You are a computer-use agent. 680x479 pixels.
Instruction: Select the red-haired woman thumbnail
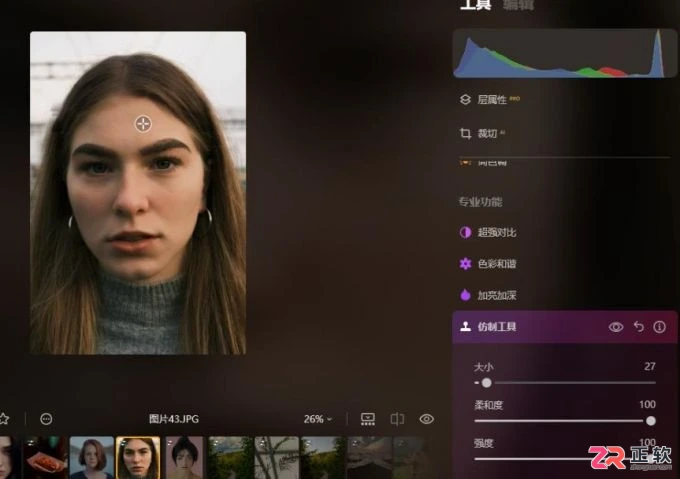(x=92, y=457)
